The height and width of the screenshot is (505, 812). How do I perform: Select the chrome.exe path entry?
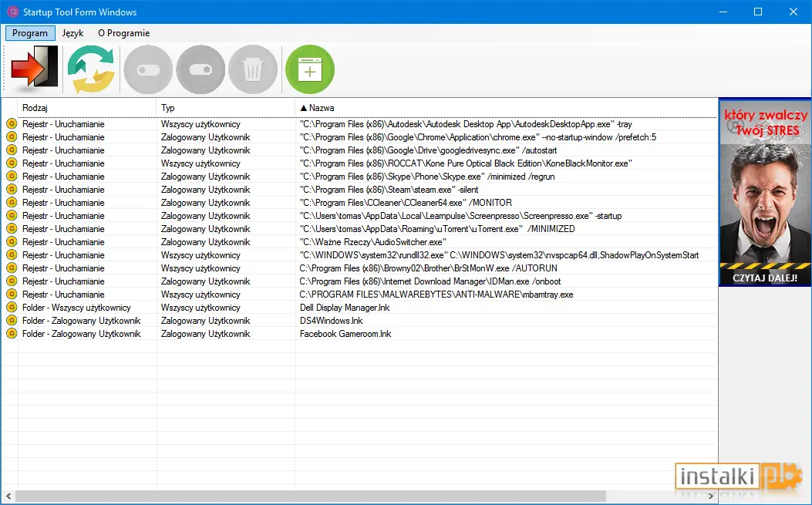pos(477,137)
